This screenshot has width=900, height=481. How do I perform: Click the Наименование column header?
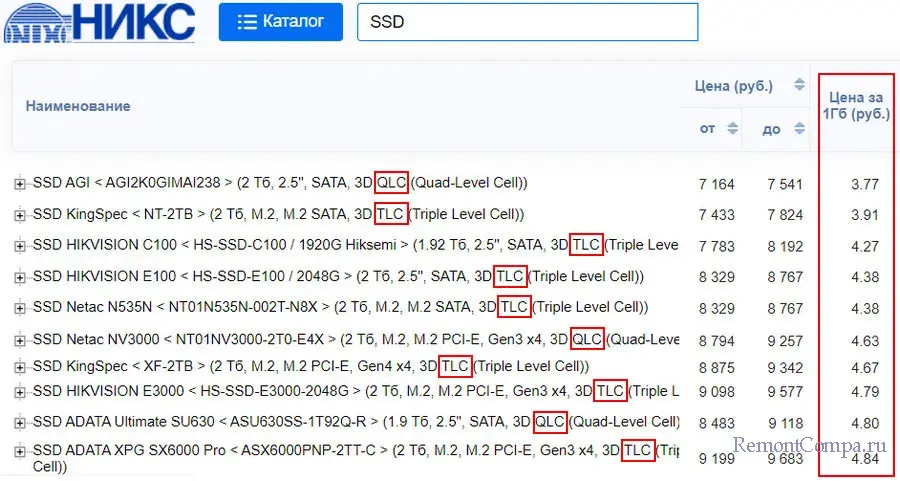click(78, 106)
